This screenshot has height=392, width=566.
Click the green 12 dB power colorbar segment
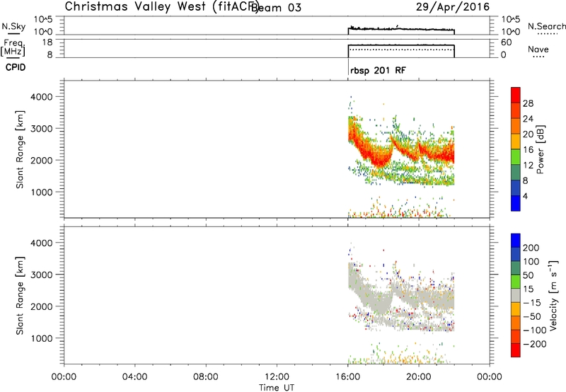point(516,157)
